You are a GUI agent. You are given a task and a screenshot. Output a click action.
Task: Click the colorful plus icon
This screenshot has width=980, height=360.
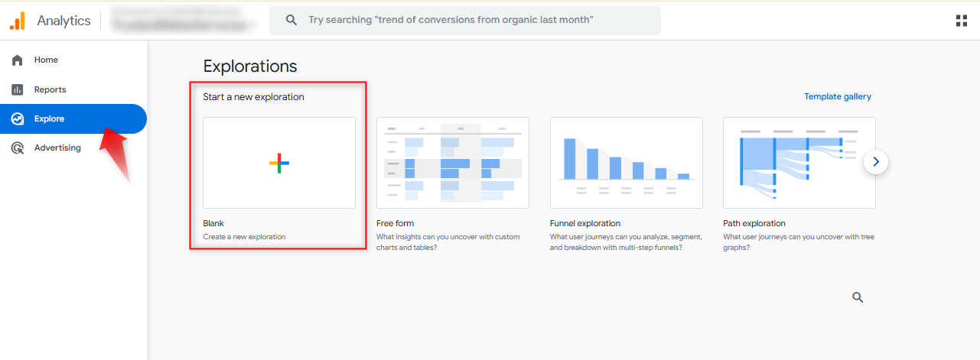click(279, 163)
